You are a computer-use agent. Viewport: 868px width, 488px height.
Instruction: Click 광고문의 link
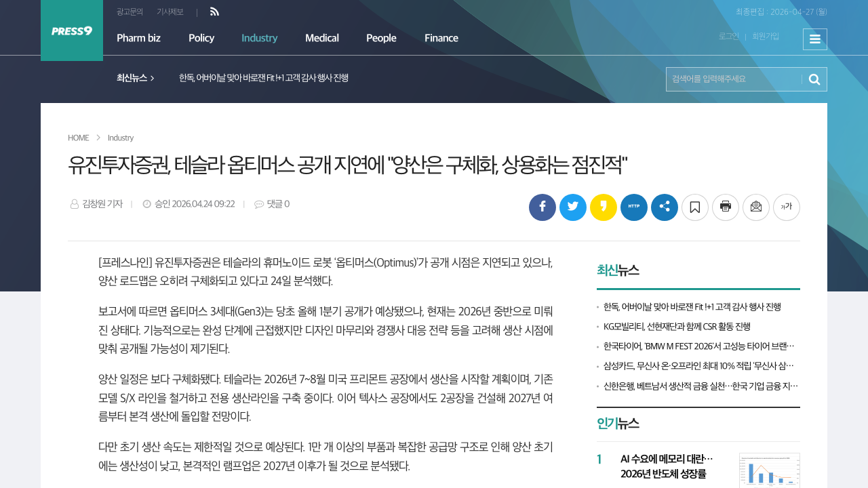pyautogui.click(x=130, y=12)
